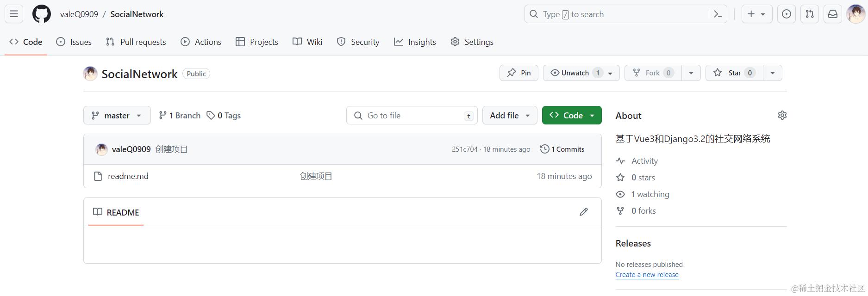Focus the Go to file search field
868x296 pixels.
point(412,116)
